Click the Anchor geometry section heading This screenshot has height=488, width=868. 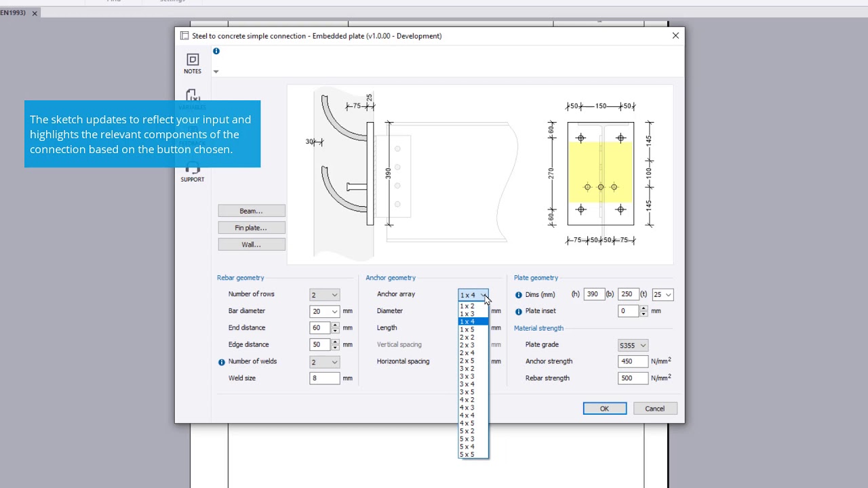[x=391, y=278]
